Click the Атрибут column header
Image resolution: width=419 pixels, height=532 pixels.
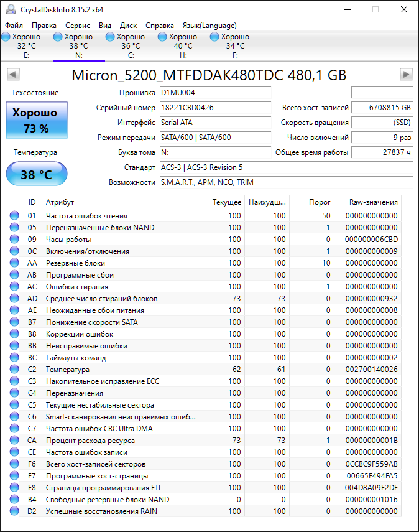click(121, 202)
